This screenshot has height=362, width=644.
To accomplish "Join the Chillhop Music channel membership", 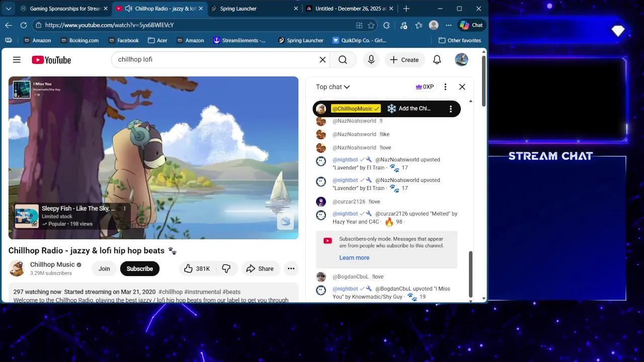I will [104, 268].
